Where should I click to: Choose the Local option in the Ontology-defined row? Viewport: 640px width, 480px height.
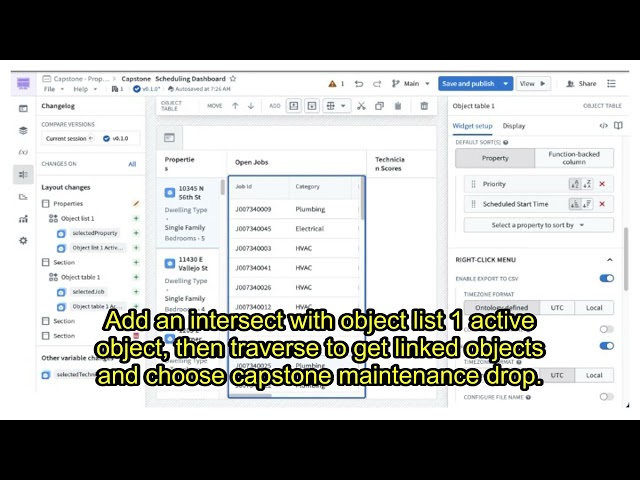point(594,308)
